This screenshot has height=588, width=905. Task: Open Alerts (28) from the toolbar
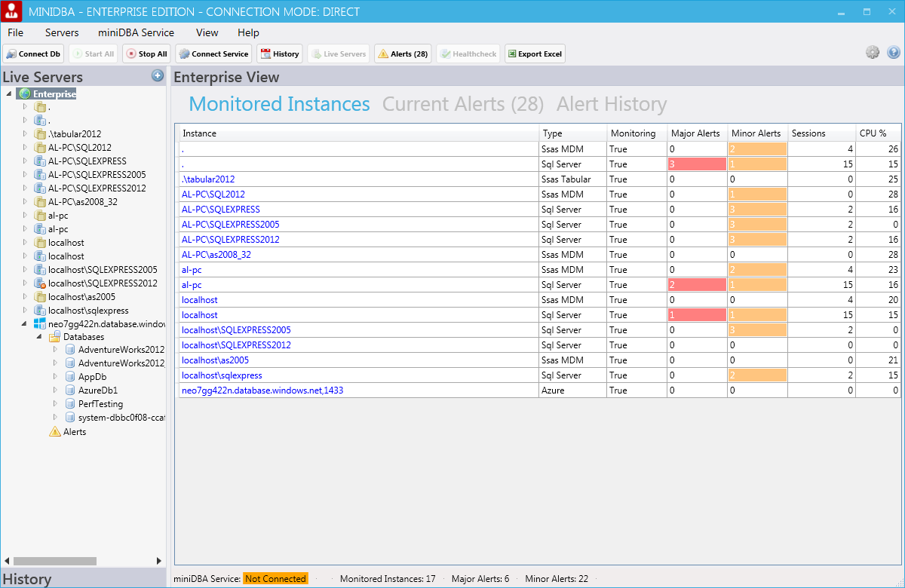coord(403,54)
